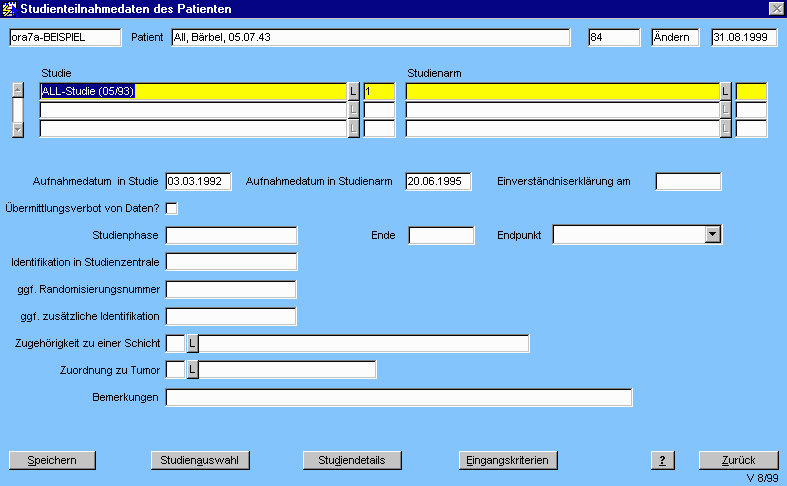The image size is (787, 486).
Task: Open the L lookup for Zuordnung zu Tumor
Action: [x=193, y=371]
